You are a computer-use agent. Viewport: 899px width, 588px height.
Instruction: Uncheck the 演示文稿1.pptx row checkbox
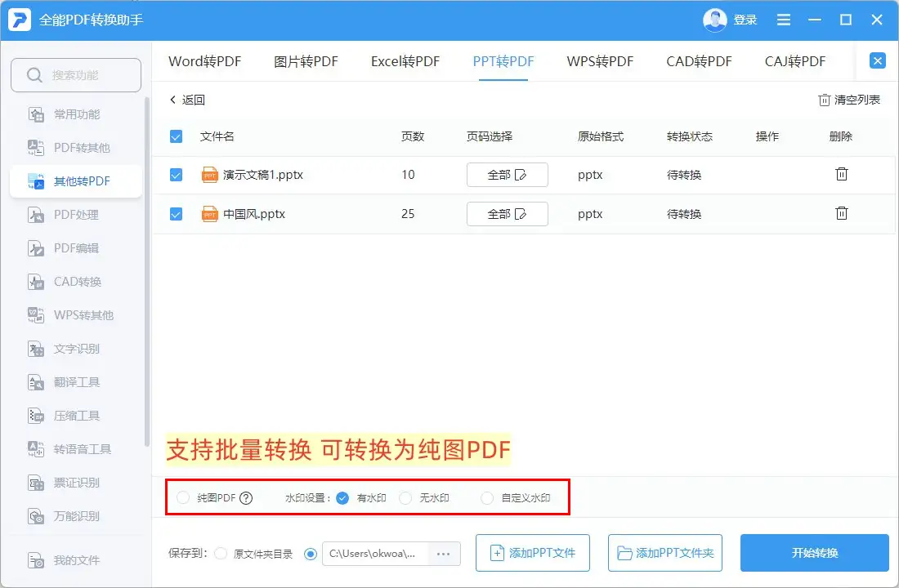(176, 175)
